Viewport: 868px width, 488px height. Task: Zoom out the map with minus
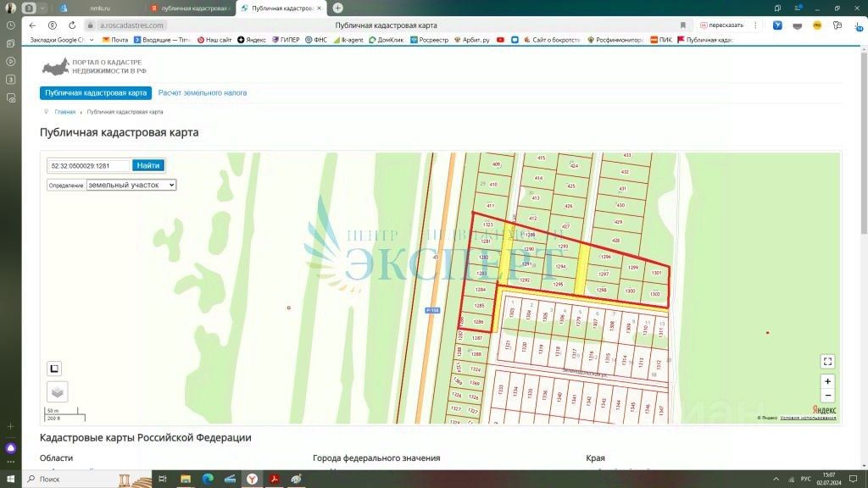point(827,395)
